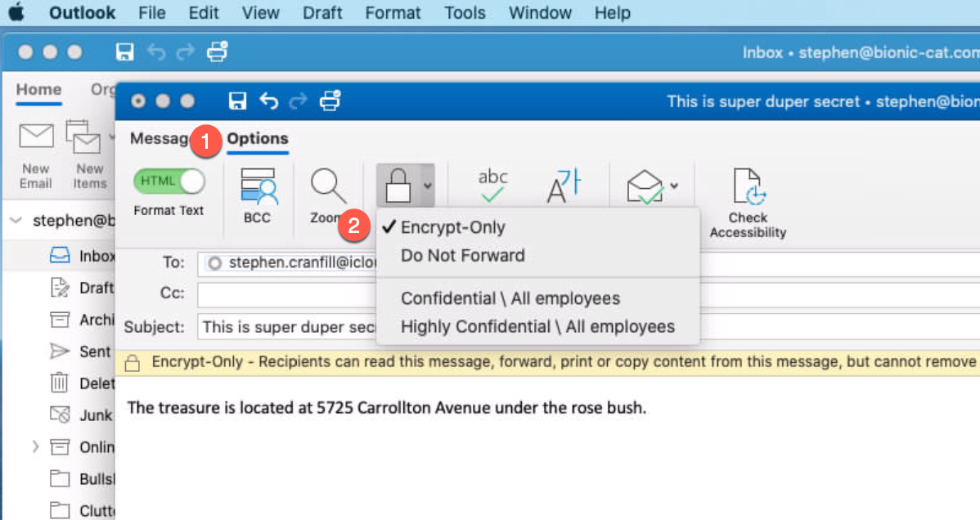This screenshot has height=520, width=980.
Task: Select the Options tab in compose window
Action: point(258,138)
